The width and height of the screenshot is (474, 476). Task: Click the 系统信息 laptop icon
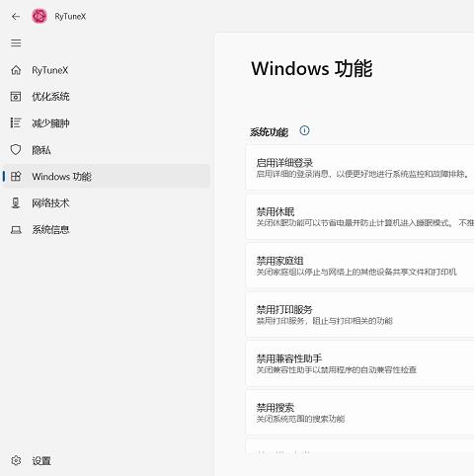16,230
